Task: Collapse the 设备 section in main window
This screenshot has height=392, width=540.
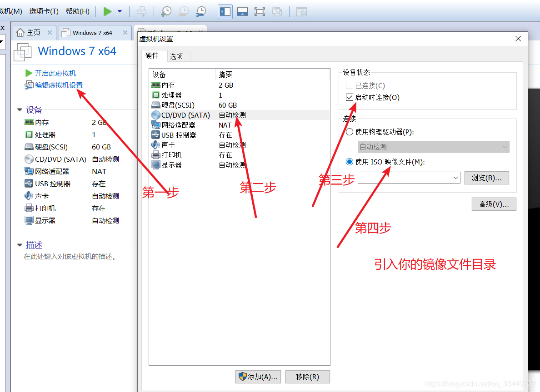Action: (20, 110)
